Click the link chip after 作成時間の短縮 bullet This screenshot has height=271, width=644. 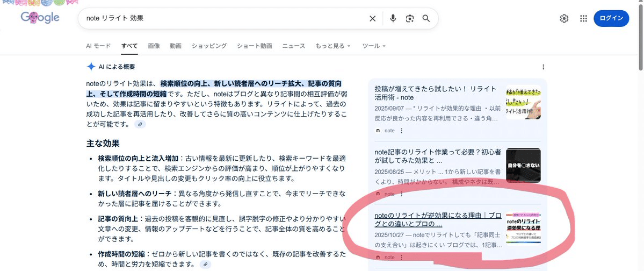[x=205, y=264]
